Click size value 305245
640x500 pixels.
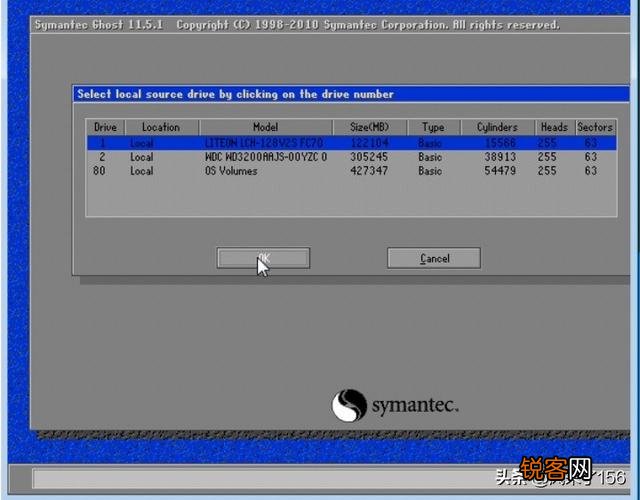(x=369, y=157)
